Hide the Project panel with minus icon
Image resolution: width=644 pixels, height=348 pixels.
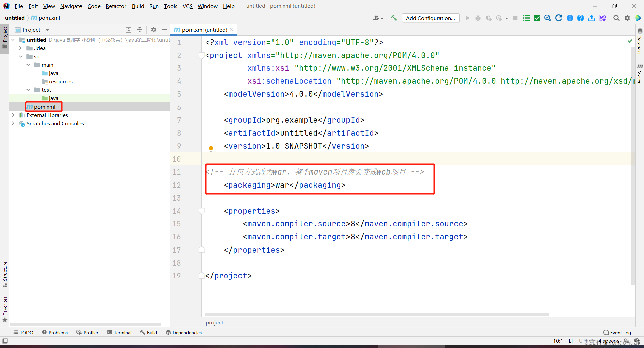click(164, 30)
